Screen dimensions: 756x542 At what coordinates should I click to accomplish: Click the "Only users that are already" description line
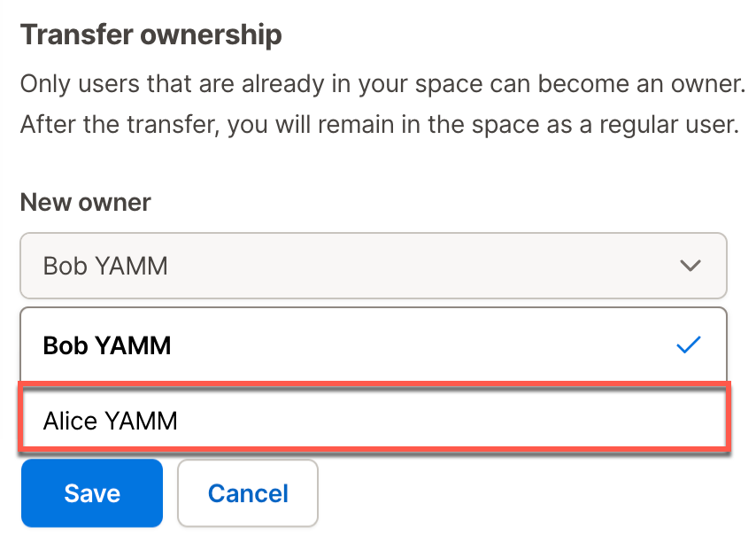[x=382, y=84]
